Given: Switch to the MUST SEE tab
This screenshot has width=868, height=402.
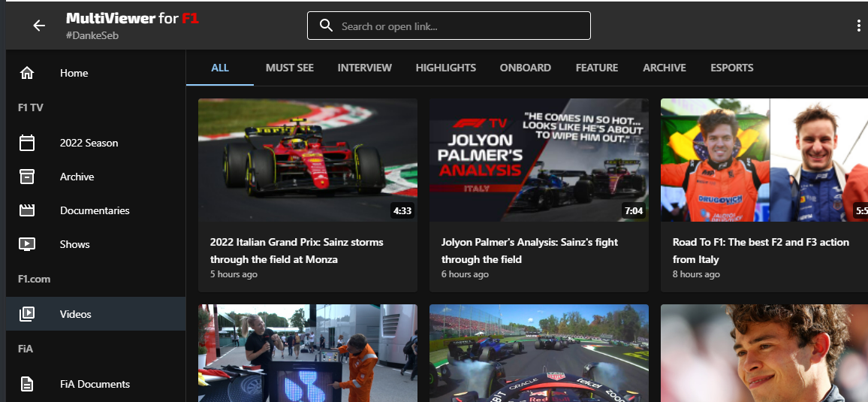Looking at the screenshot, I should (x=290, y=68).
